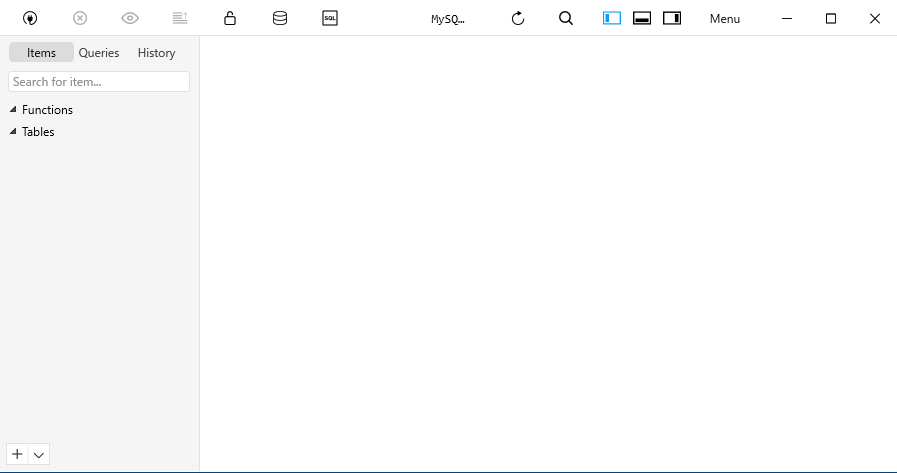The image size is (897, 473).
Task: Open the database cylinder icon
Action: coord(280,18)
